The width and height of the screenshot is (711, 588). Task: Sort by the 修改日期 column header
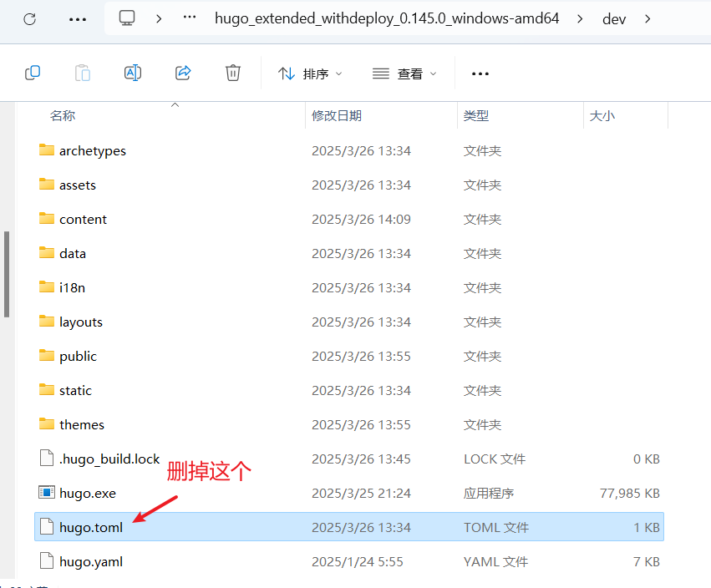click(337, 116)
